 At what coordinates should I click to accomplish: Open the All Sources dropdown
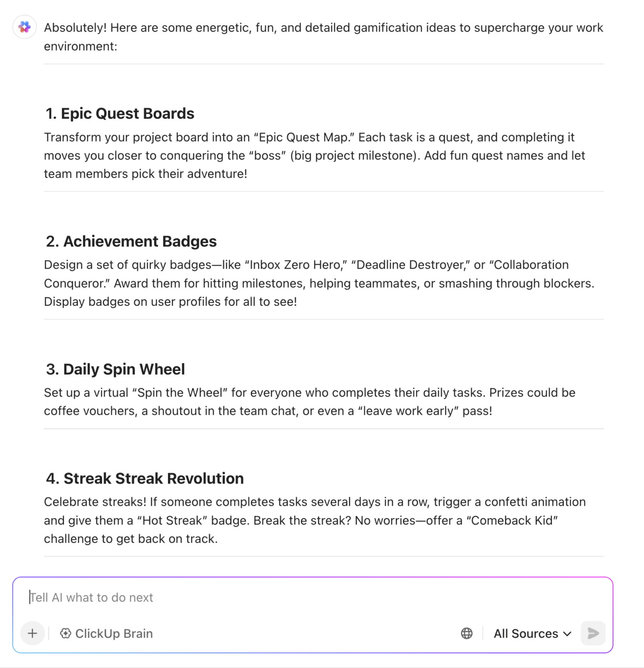pyautogui.click(x=532, y=633)
